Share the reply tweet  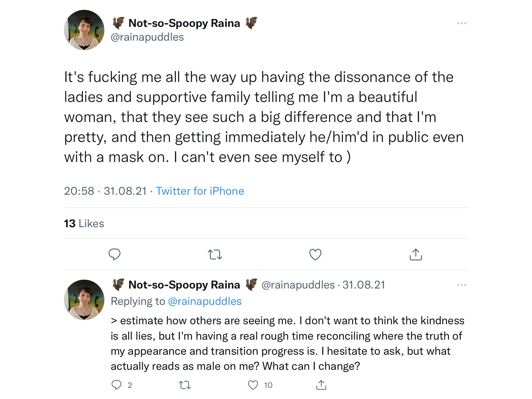321,385
